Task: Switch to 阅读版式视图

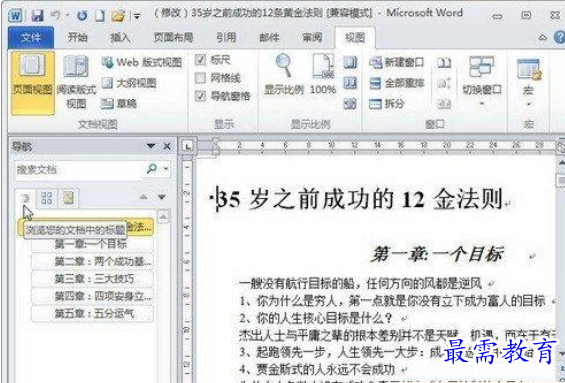Action: pos(76,83)
